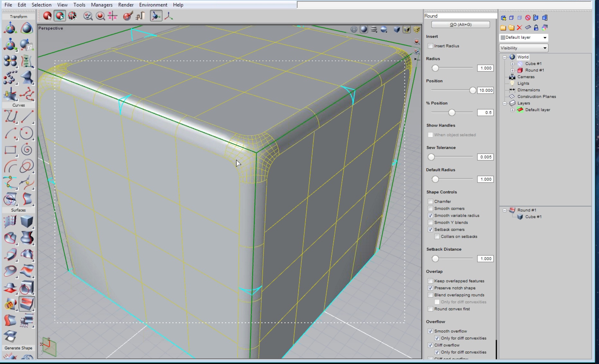
Task: Open the Selection menu
Action: pyautogui.click(x=41, y=5)
